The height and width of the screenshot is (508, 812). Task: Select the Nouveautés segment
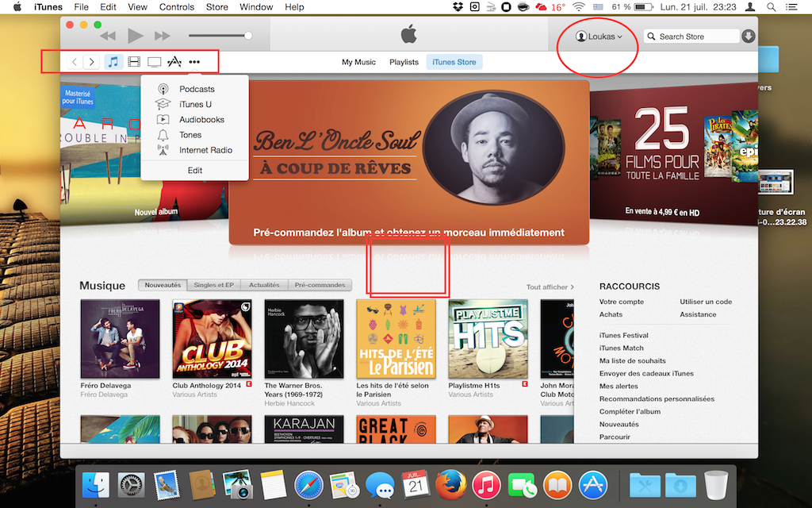coord(163,285)
